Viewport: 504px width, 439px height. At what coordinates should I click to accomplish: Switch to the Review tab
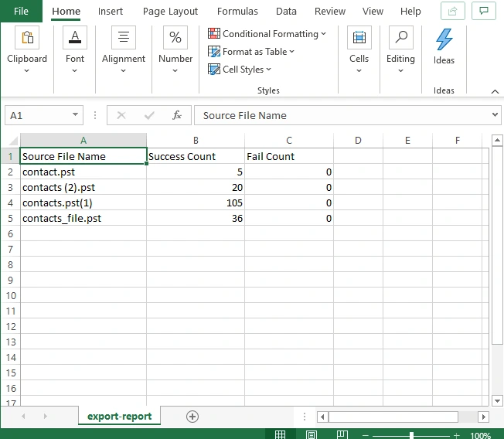click(x=330, y=12)
